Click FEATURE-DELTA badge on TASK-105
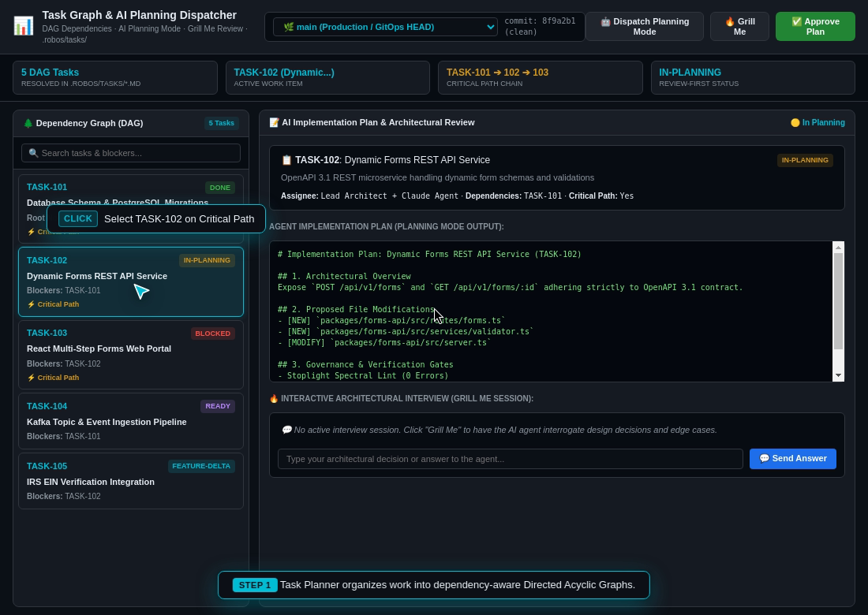 tap(201, 466)
